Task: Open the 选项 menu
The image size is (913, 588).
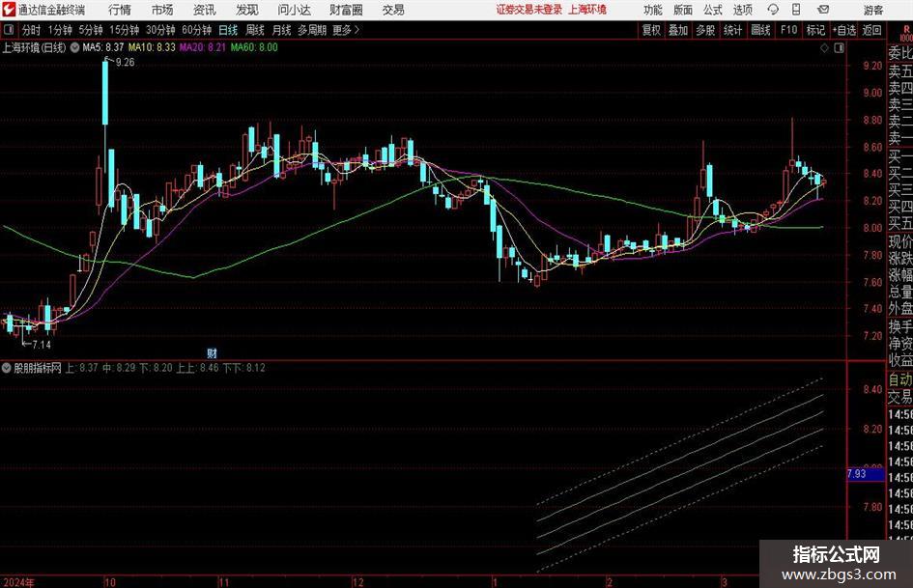Action: point(743,10)
